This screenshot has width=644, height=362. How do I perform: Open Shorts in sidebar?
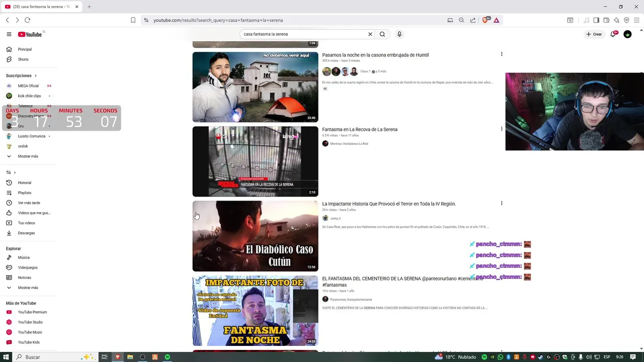point(23,59)
